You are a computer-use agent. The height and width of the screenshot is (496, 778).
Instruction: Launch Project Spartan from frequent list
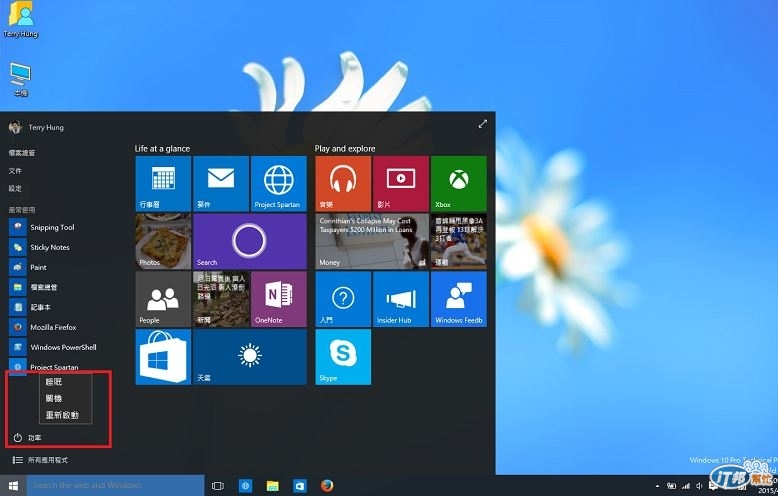pos(44,367)
